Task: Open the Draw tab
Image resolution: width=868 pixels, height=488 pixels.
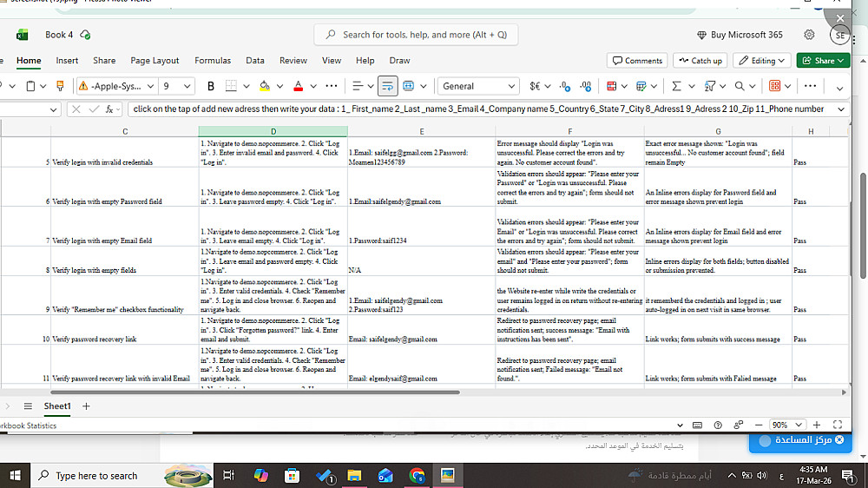Action: [399, 61]
